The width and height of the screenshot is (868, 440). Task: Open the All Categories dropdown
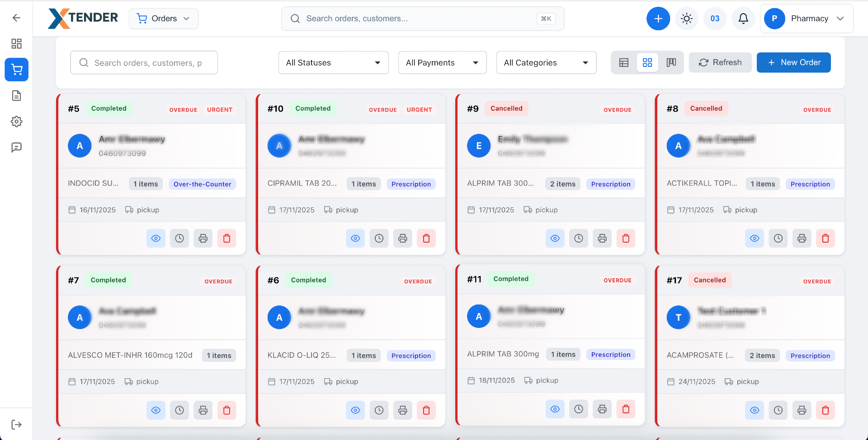point(546,62)
